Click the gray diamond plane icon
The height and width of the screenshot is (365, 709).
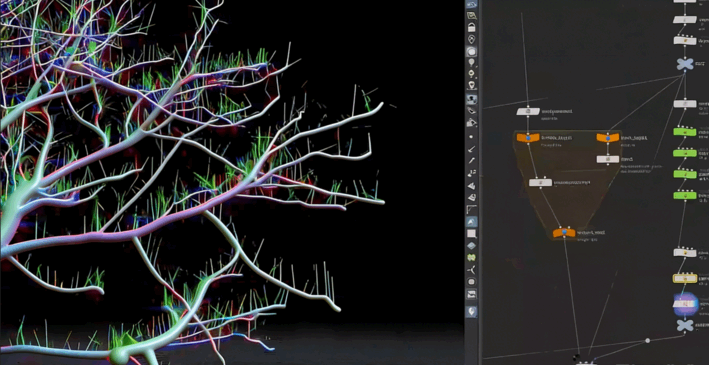(472, 246)
